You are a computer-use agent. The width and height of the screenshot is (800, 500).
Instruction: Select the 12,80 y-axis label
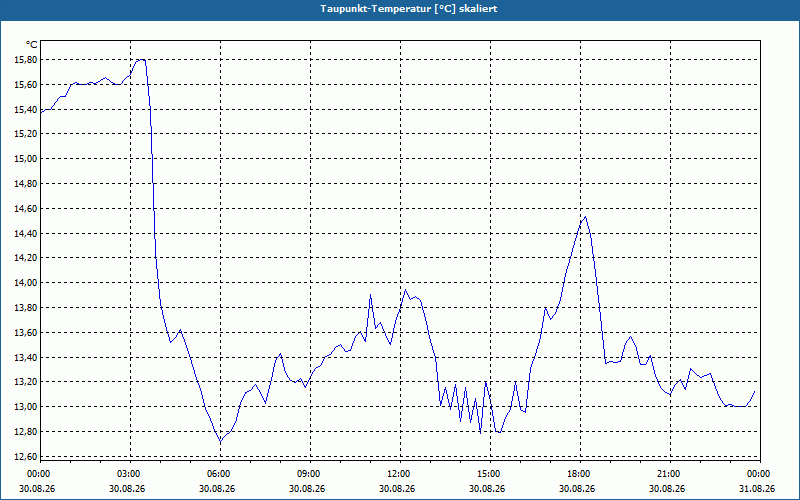coord(26,432)
